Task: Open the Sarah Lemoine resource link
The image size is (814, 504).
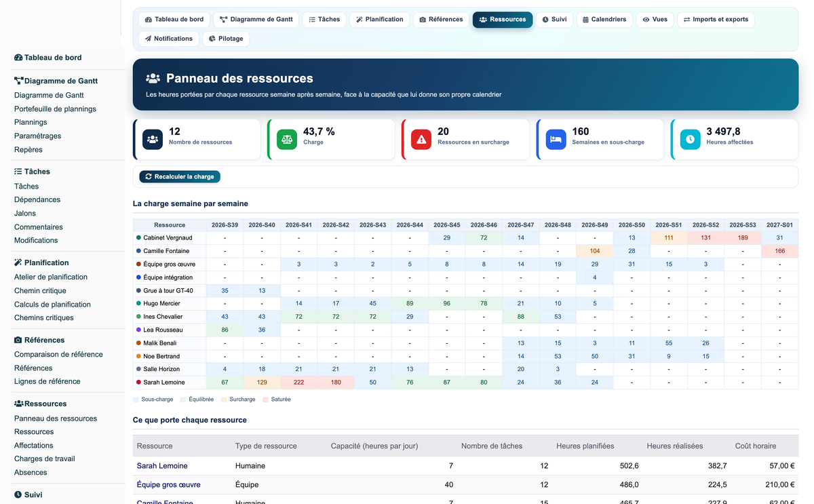Action: (x=162, y=466)
